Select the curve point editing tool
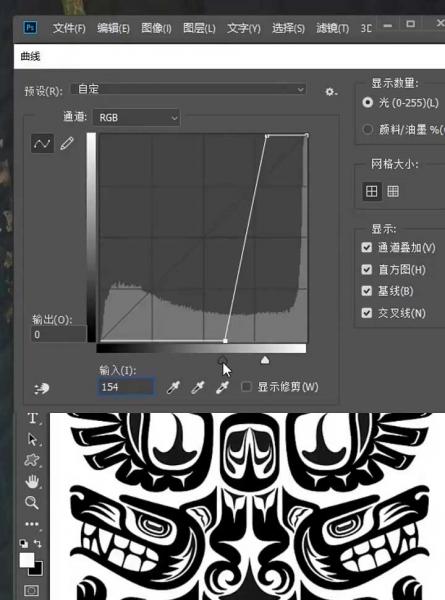The height and width of the screenshot is (600, 445). pos(42,144)
